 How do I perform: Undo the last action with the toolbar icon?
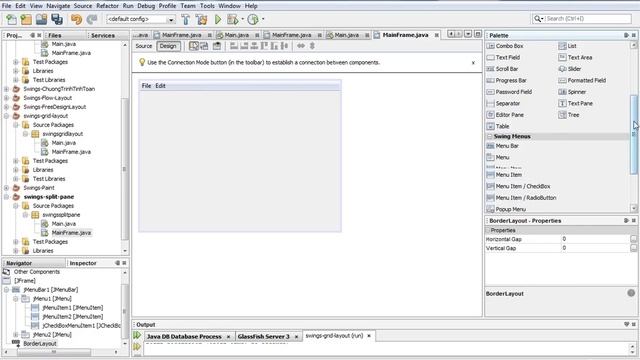76,19
